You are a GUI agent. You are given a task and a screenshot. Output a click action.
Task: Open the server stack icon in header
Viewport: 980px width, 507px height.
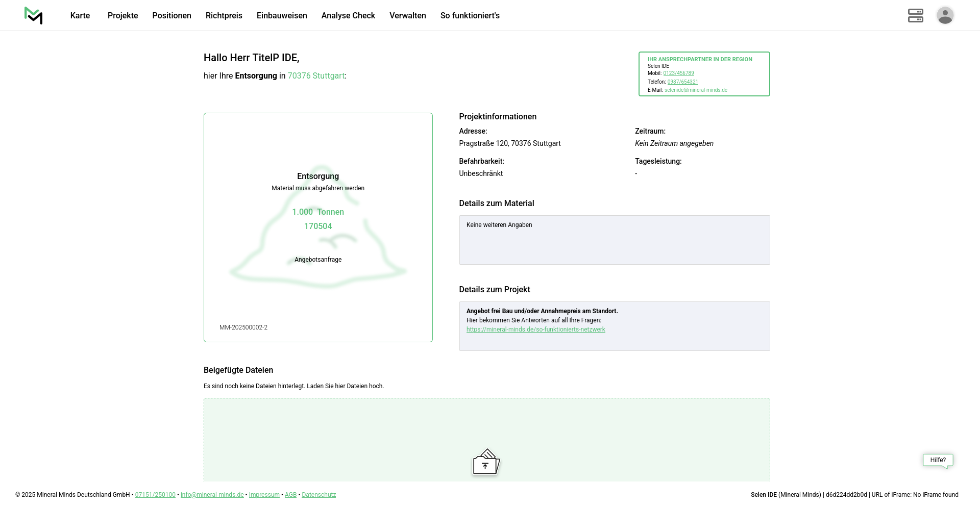[x=915, y=15]
